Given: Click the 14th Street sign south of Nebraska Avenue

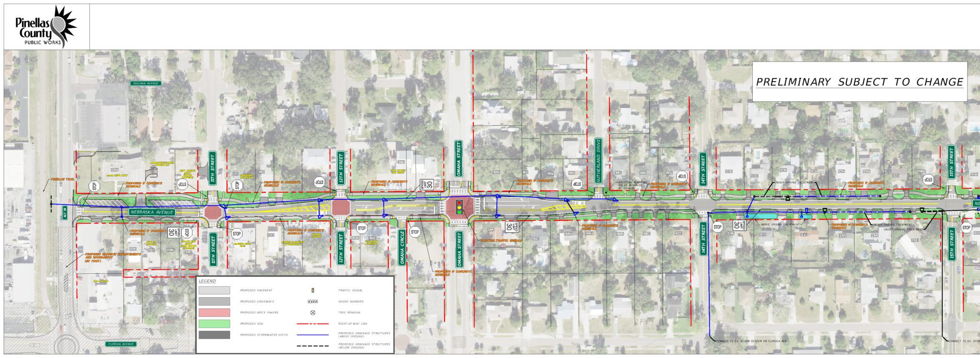Looking at the screenshot, I should click(x=703, y=239).
